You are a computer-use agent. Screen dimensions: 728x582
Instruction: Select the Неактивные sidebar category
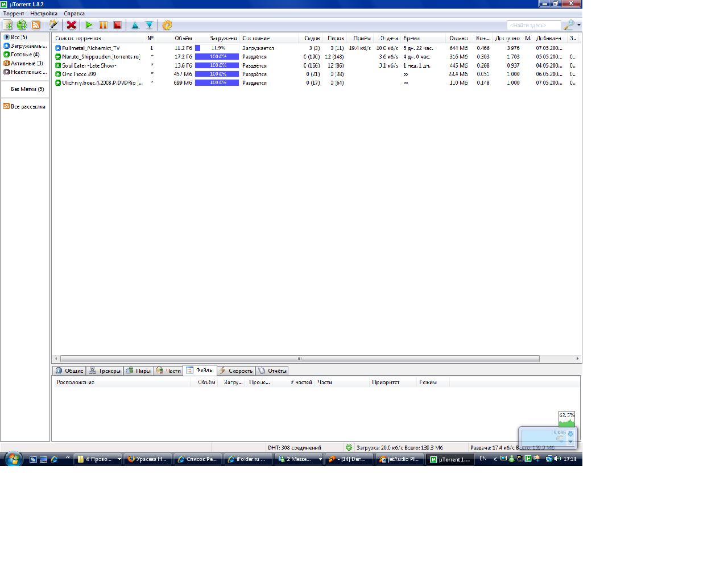(25, 72)
